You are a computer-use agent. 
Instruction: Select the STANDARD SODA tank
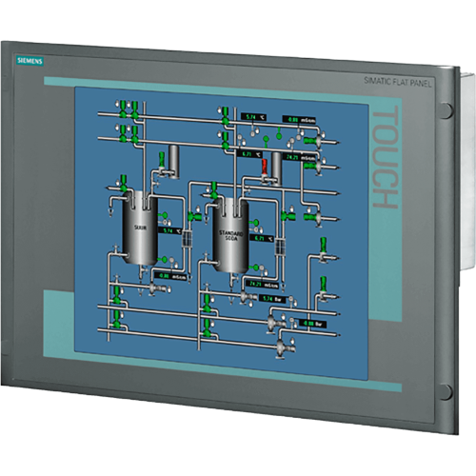click(x=230, y=235)
